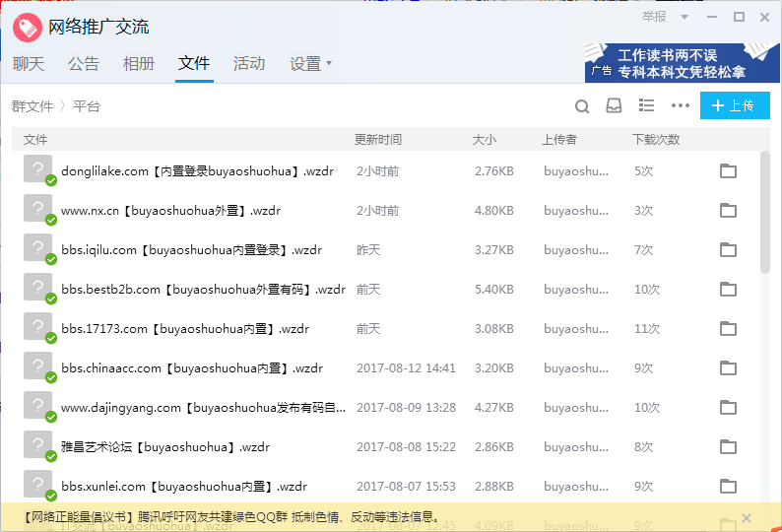Sort by the 大小 column header
This screenshot has width=782, height=532.
point(485,140)
